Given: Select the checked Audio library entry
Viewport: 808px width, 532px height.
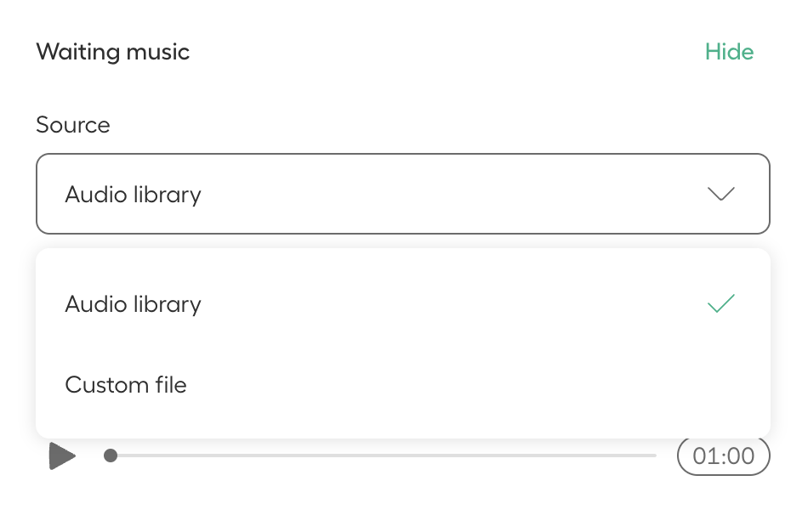Looking at the screenshot, I should coord(403,304).
